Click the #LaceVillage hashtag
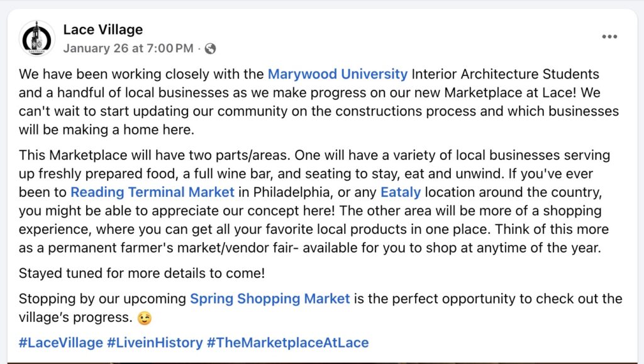Image resolution: width=644 pixels, height=364 pixels. 60,343
